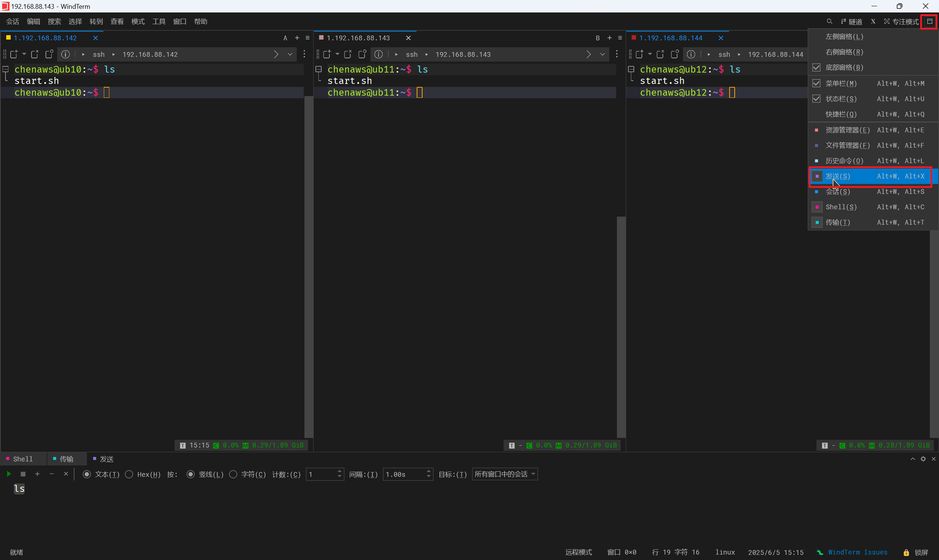Switch to the 传输 bottom tab

click(66, 459)
